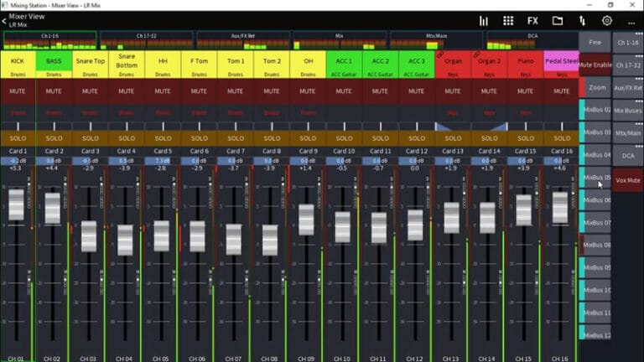
Task: Open the meters view icon
Action: click(x=483, y=21)
